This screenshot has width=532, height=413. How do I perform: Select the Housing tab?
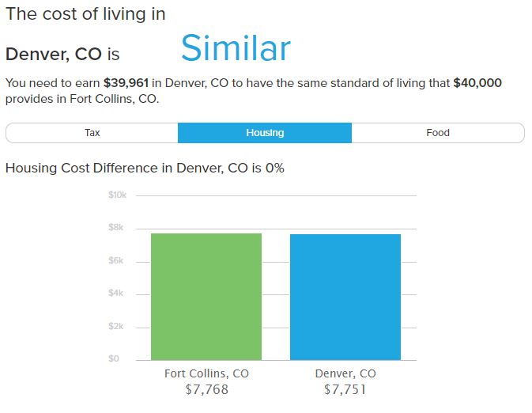[265, 133]
